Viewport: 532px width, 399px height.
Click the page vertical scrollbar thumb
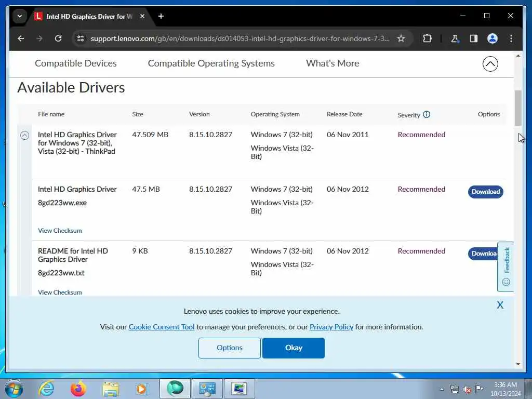tap(518, 108)
